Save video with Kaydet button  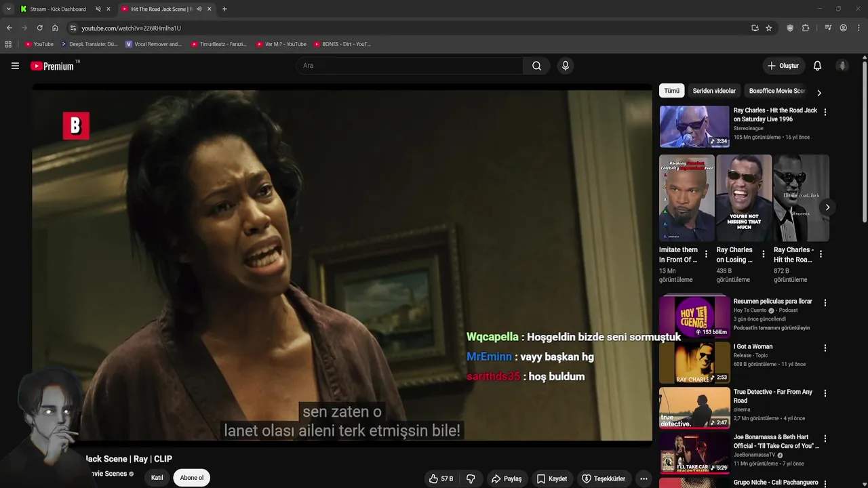[551, 479]
